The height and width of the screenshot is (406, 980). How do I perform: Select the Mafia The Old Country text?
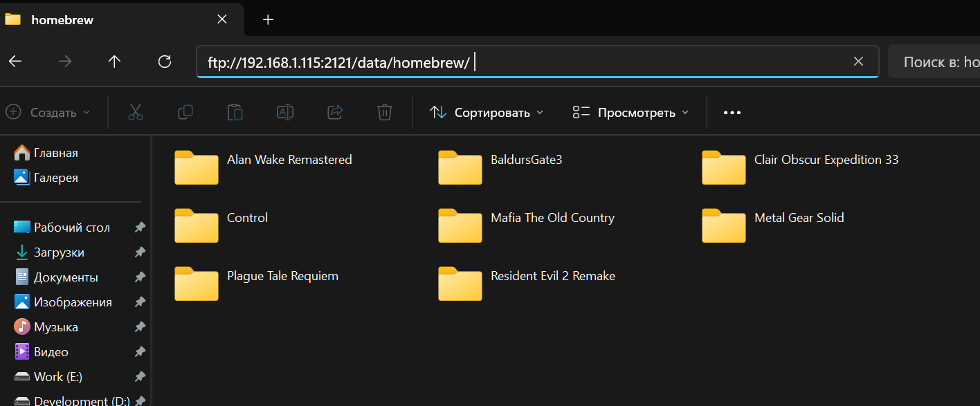(552, 218)
